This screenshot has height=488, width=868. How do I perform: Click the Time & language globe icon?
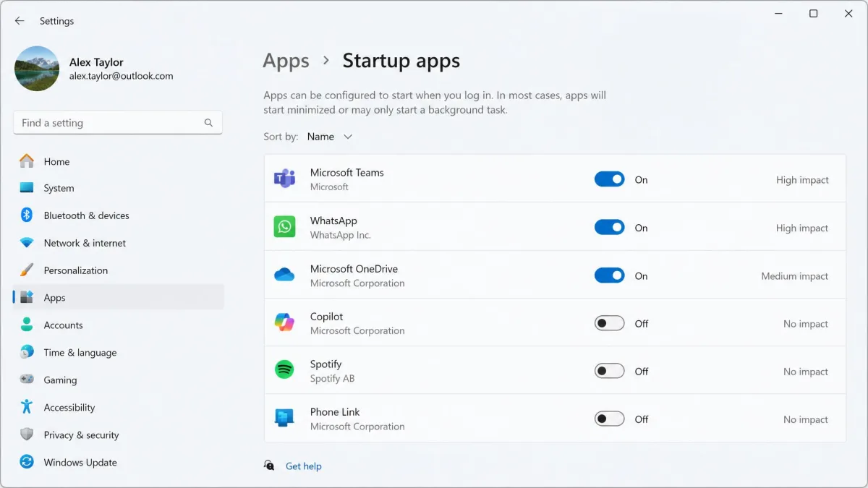pyautogui.click(x=27, y=352)
